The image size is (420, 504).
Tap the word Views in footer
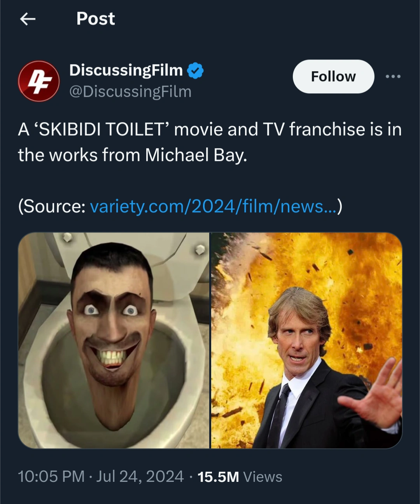tap(262, 477)
